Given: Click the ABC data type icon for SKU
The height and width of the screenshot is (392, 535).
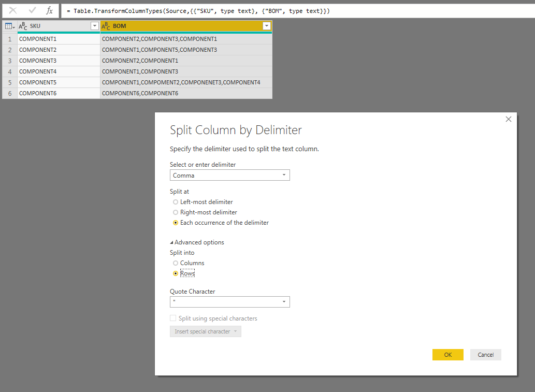Looking at the screenshot, I should pyautogui.click(x=23, y=26).
